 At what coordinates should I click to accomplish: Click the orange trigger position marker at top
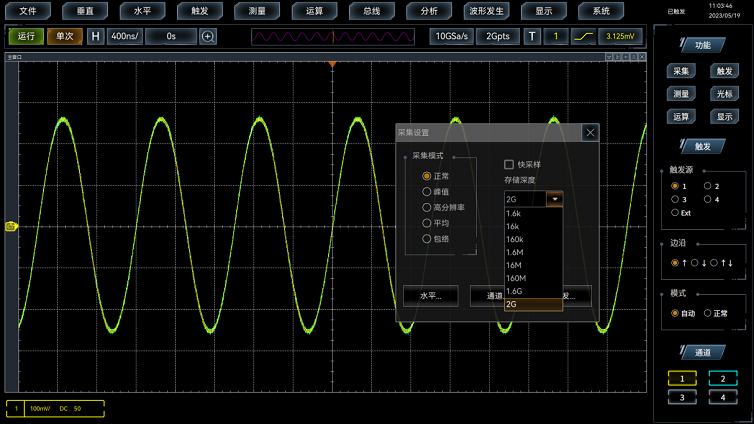click(333, 65)
